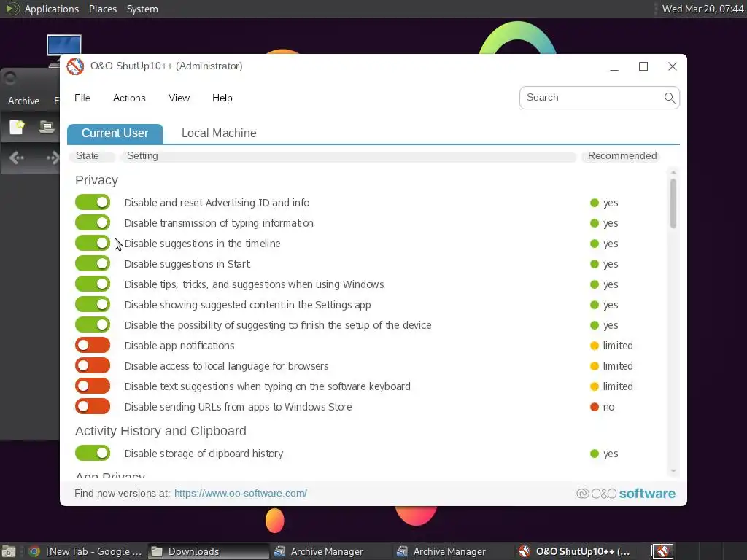Screen dimensions: 747x560
Task: Click Privacy section heading
Action: pos(97,180)
